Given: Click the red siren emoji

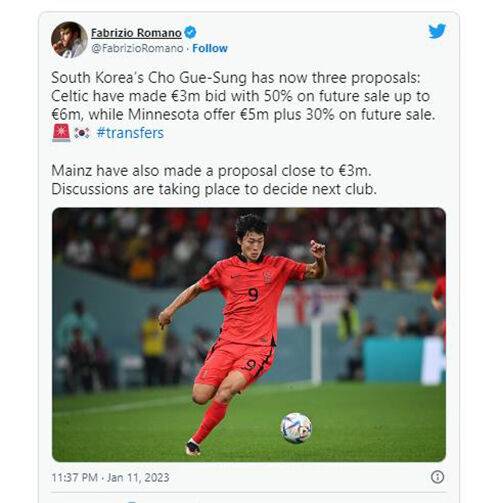Looking at the screenshot, I should (x=61, y=133).
